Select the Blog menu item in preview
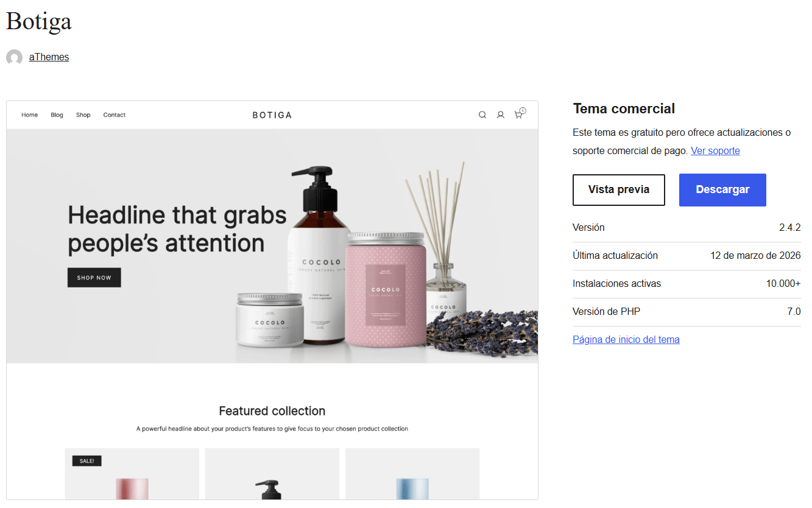812x508 pixels. click(x=57, y=115)
